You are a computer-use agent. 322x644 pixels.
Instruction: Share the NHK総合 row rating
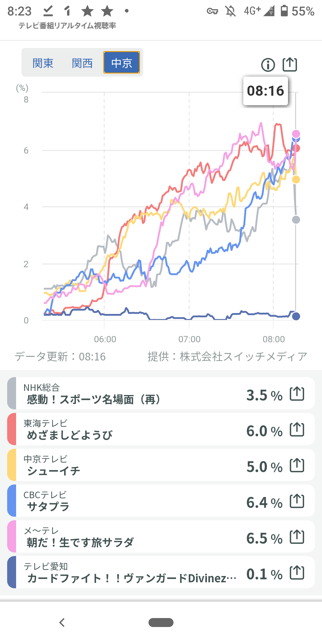(297, 394)
